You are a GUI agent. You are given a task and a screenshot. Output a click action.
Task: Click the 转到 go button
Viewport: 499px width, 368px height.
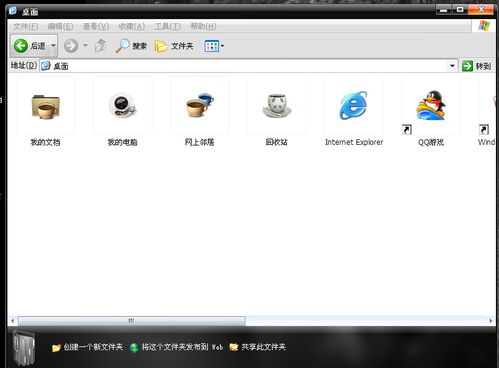[x=476, y=66]
